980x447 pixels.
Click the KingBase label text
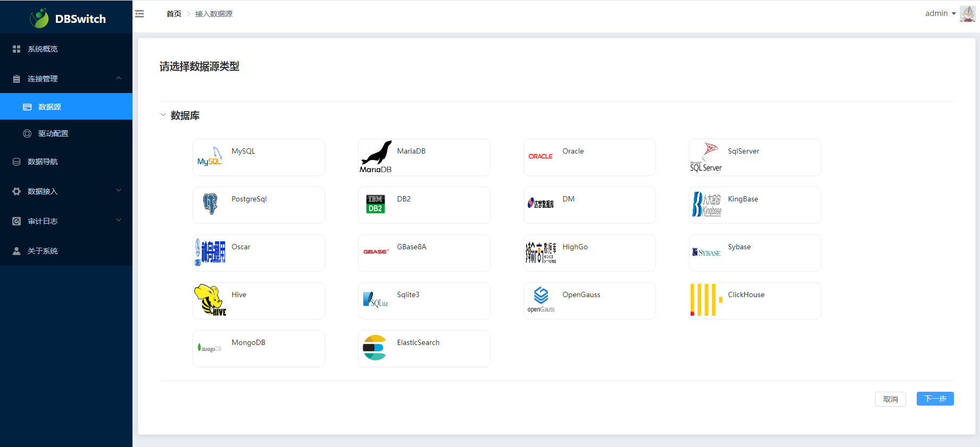[x=743, y=199]
